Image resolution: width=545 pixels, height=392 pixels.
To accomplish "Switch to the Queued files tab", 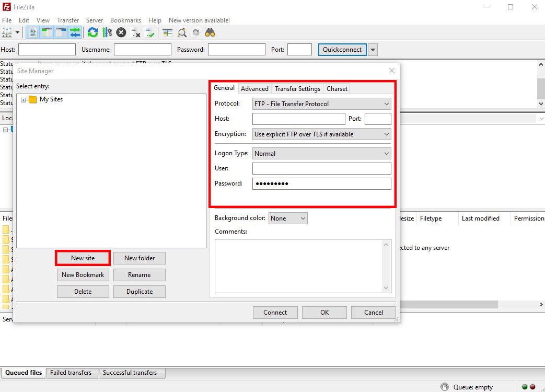I will point(24,373).
